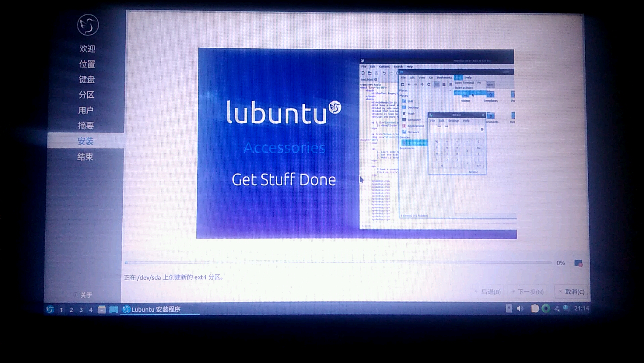Open the clipboard manager tray icon
This screenshot has width=644, height=363.
click(x=535, y=308)
